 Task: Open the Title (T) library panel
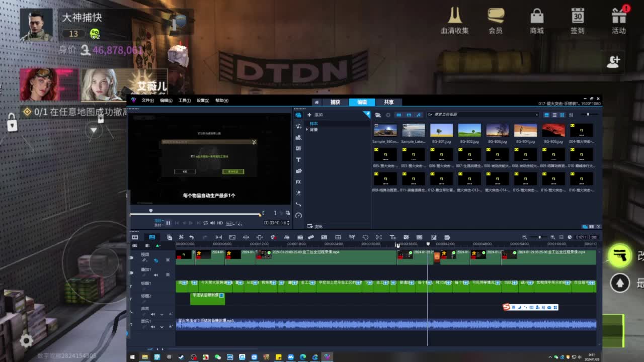point(298,159)
